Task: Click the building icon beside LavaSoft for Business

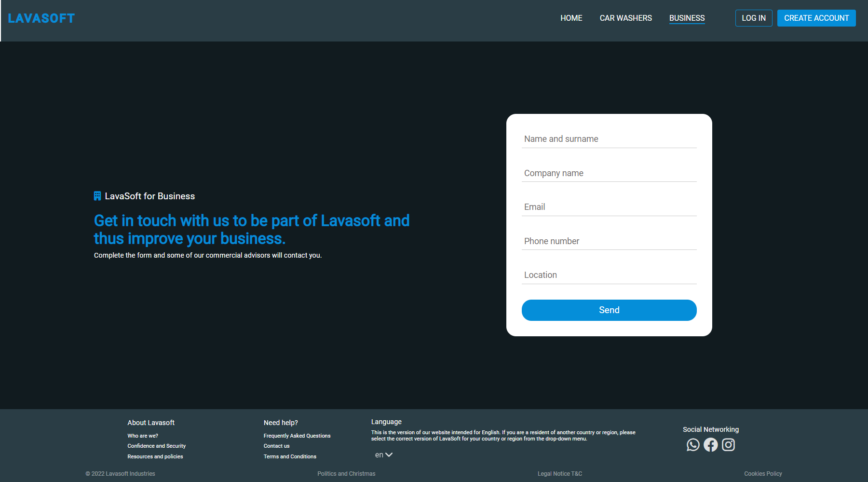Action: tap(97, 196)
